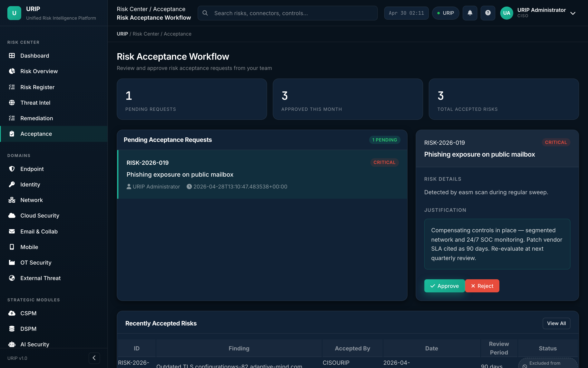Click the request timestamp 2026-04-28T13:10:47
Screen dimensions: 588x368
point(240,186)
